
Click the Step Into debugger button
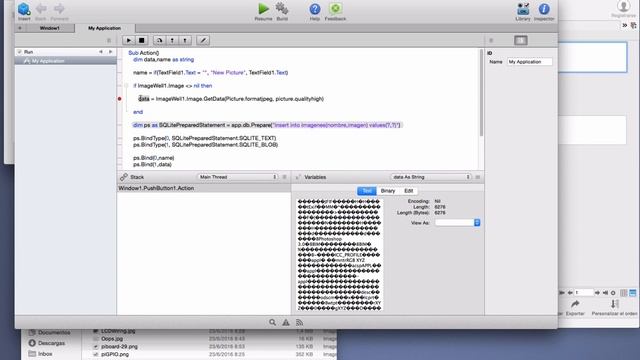click(x=172, y=40)
